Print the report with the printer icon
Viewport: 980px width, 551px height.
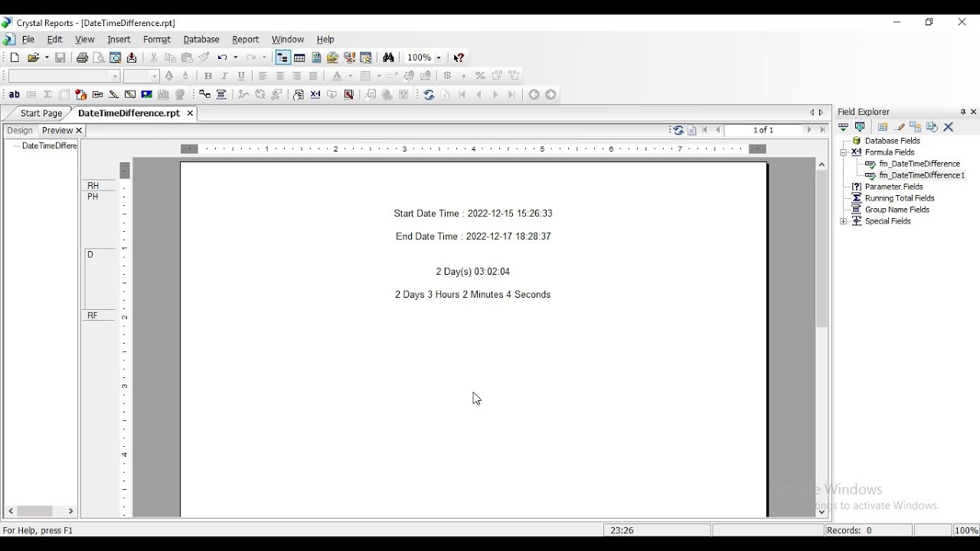[x=82, y=57]
